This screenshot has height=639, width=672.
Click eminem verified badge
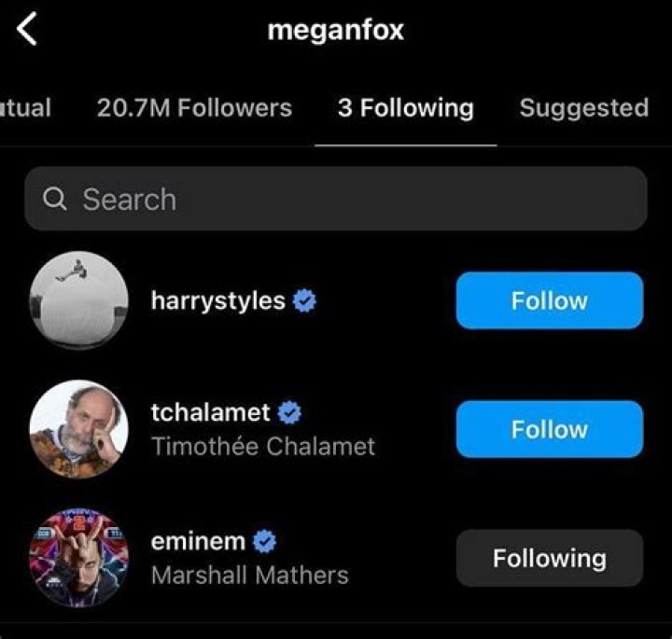(265, 541)
